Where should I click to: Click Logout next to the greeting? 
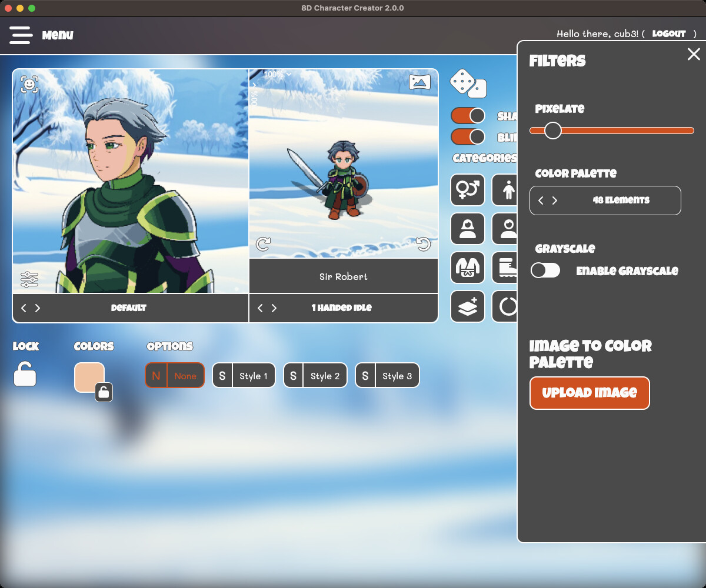tap(669, 34)
